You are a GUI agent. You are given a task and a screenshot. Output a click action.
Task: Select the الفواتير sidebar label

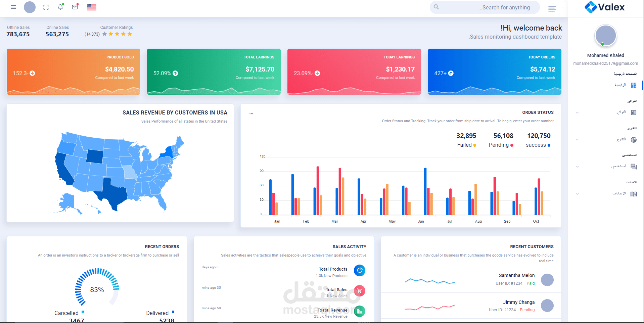[621, 112]
